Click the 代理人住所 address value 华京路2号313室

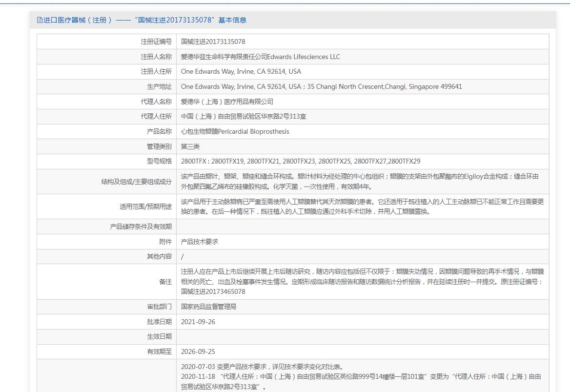tap(244, 116)
